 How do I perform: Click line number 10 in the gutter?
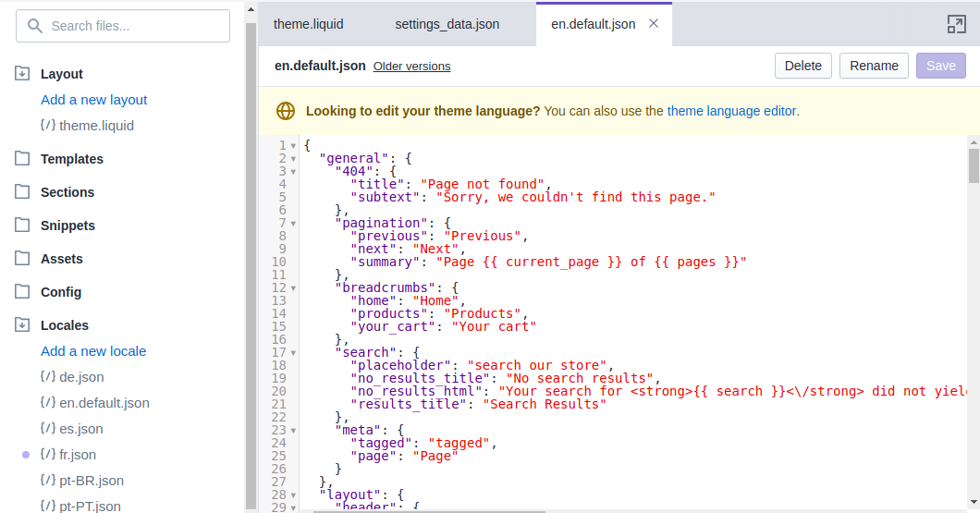click(x=279, y=262)
